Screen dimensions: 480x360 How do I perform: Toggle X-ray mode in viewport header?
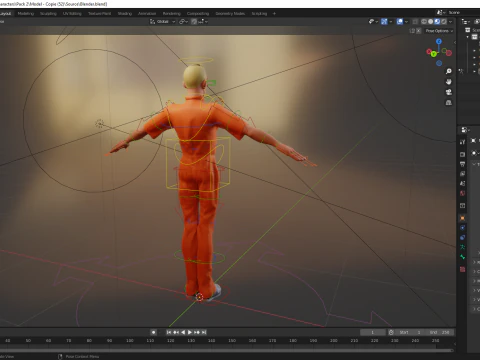click(415, 22)
